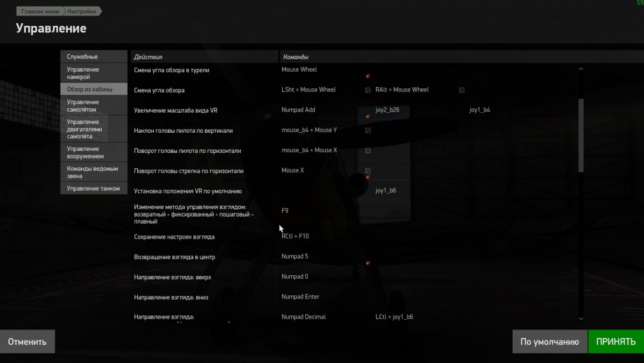Open axis settings icon beside mouse_b4 + Mouse Y
Screen dimensions: 644x363
tap(368, 130)
